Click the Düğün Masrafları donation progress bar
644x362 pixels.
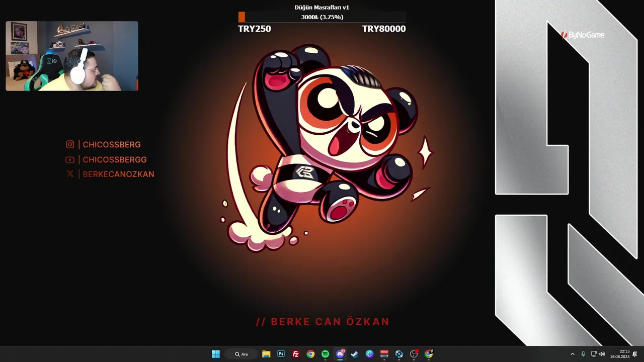(x=322, y=17)
